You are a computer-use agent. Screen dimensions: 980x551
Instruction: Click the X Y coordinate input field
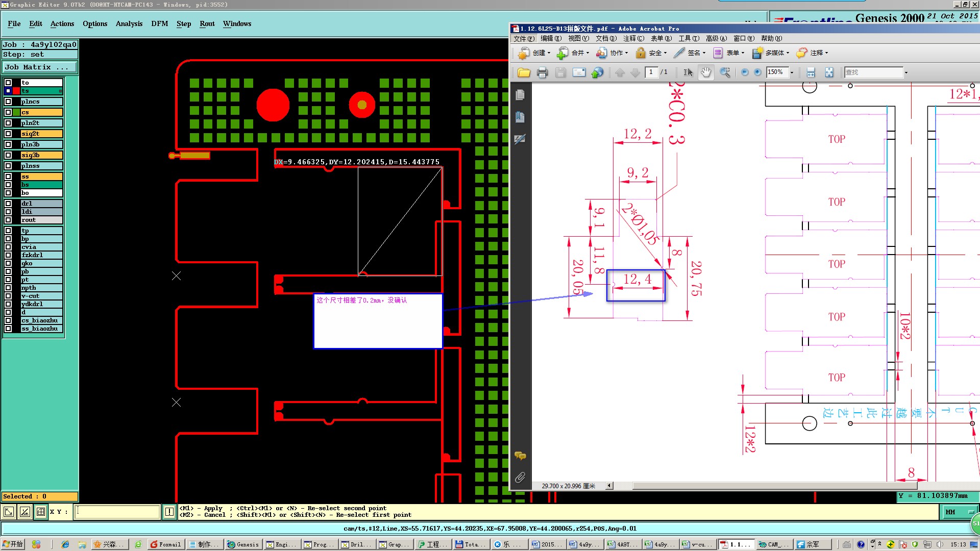117,511
